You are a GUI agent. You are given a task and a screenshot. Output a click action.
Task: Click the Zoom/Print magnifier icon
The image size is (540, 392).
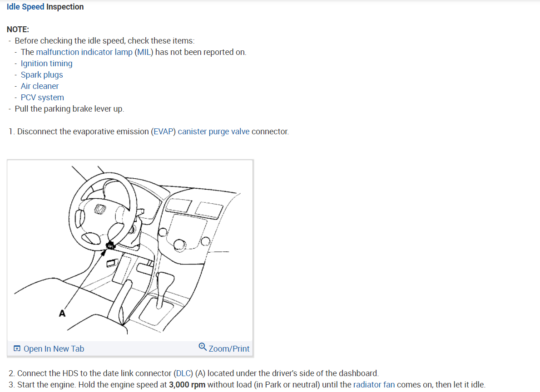click(203, 347)
